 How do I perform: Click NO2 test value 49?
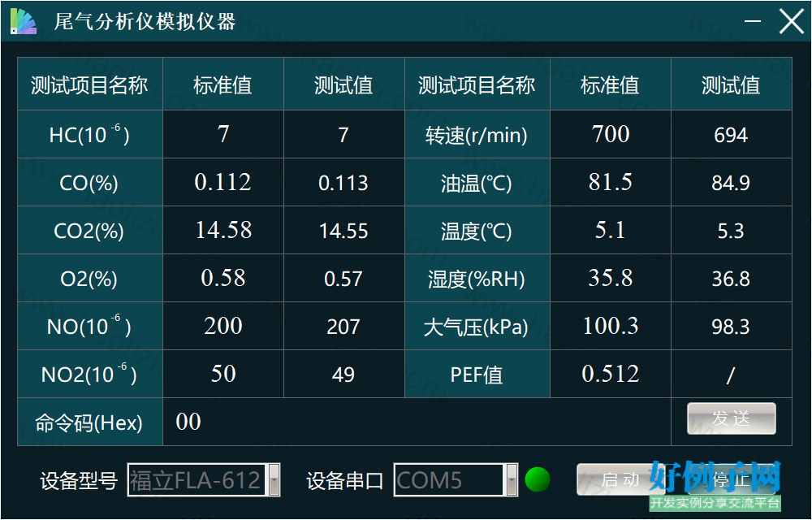pos(343,374)
